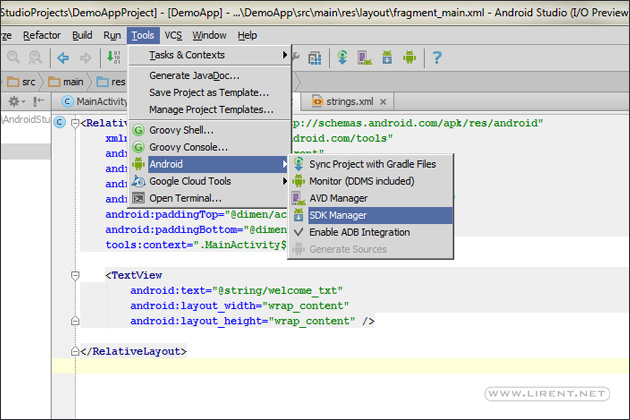Click the terminal icon beside Open Terminal
This screenshot has height=420, width=630.
tap(139, 198)
